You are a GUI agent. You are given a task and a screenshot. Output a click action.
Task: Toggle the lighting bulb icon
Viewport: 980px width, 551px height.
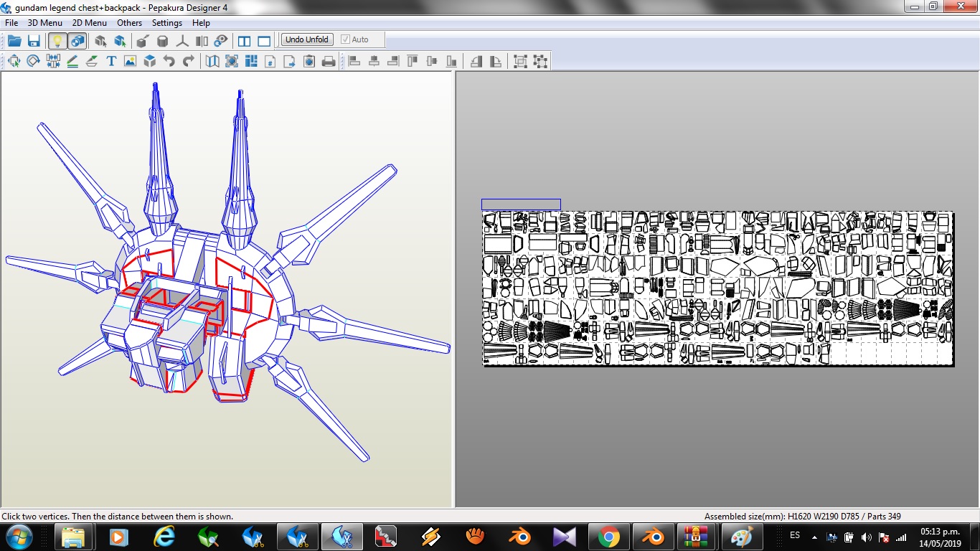(57, 40)
